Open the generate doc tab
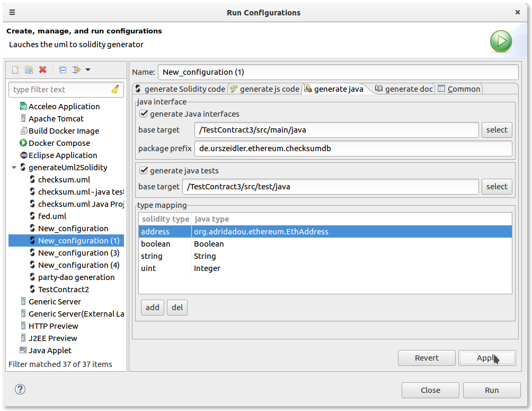Image resolution: width=532 pixels, height=411 pixels. tap(404, 89)
